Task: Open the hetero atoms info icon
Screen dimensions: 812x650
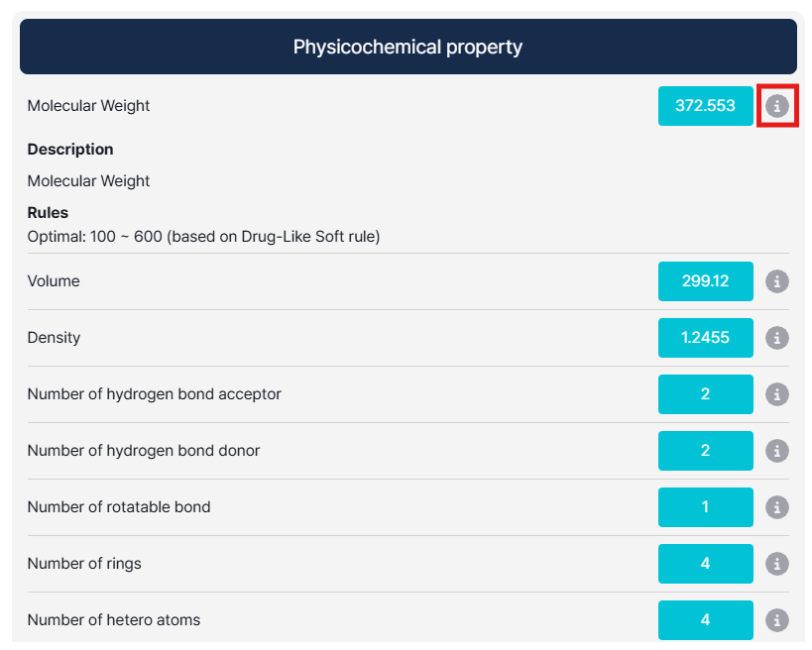Action: [777, 620]
